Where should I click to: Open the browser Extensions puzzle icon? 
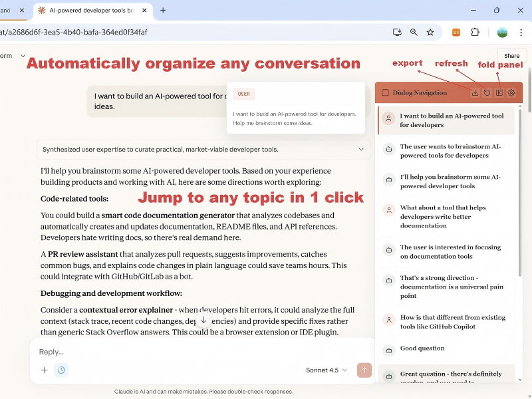(x=475, y=32)
